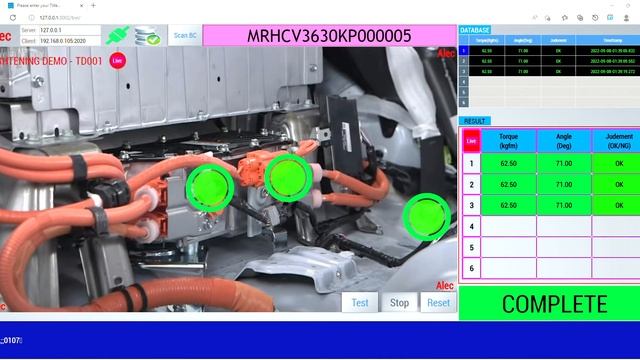Select the middle green tightening point marker
Screen dimensions: 640x360
pyautogui.click(x=288, y=178)
